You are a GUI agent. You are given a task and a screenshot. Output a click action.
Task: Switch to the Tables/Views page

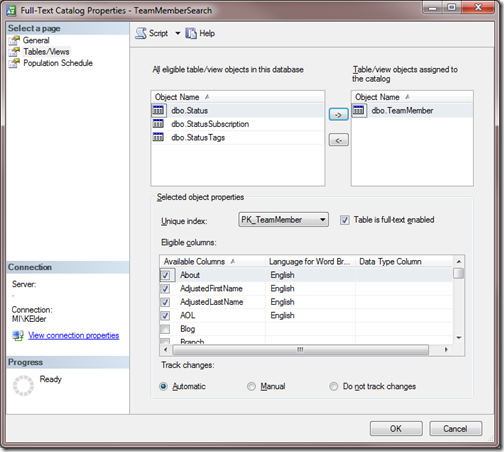(46, 52)
